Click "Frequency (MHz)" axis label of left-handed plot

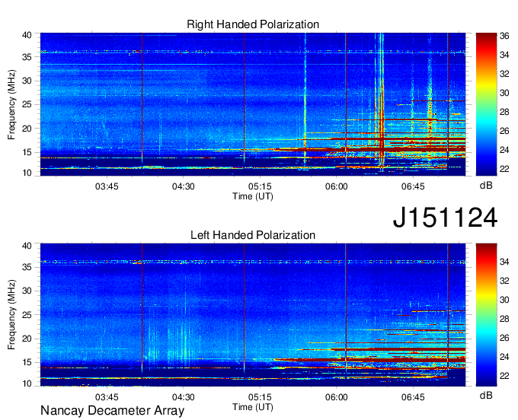pyautogui.click(x=11, y=314)
